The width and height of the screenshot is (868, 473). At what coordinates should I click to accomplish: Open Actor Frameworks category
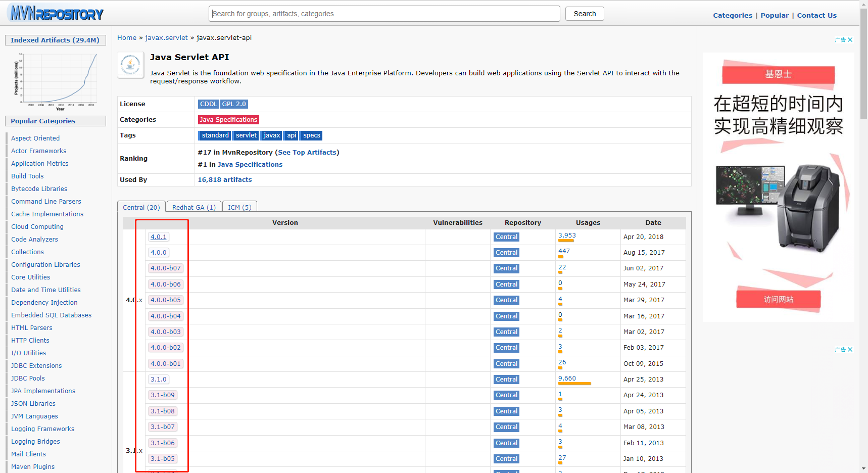[39, 151]
